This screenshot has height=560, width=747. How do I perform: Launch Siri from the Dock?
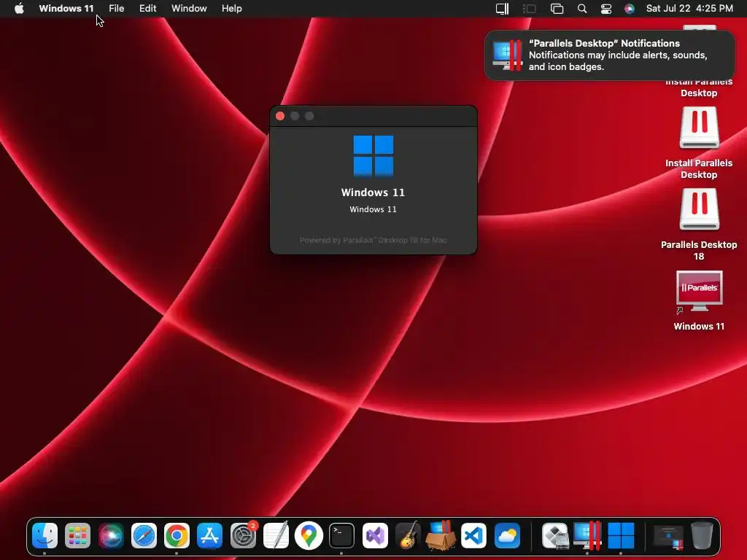[111, 536]
